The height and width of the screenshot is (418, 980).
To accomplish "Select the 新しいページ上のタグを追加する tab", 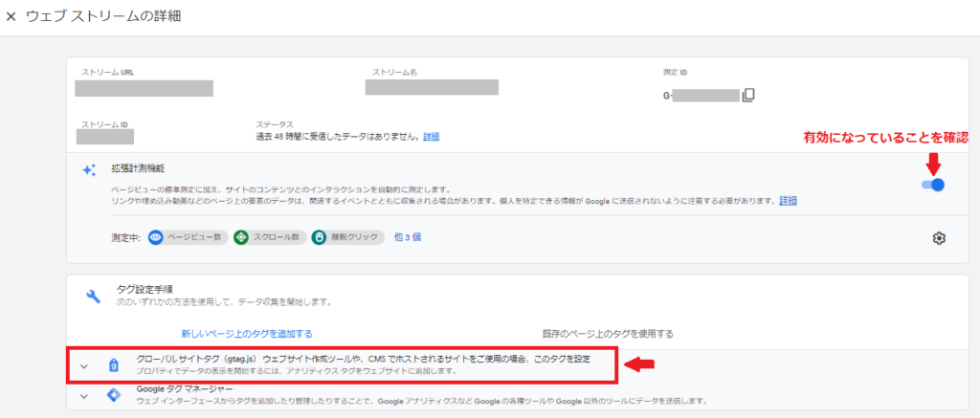I will pos(247,334).
